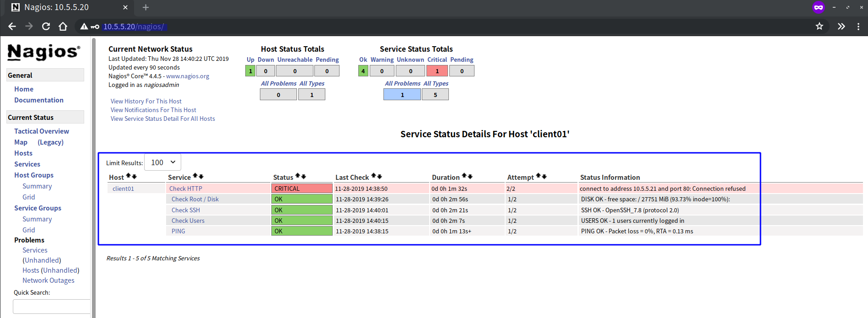Open Hosts (Unhandled) under Problems

51,270
